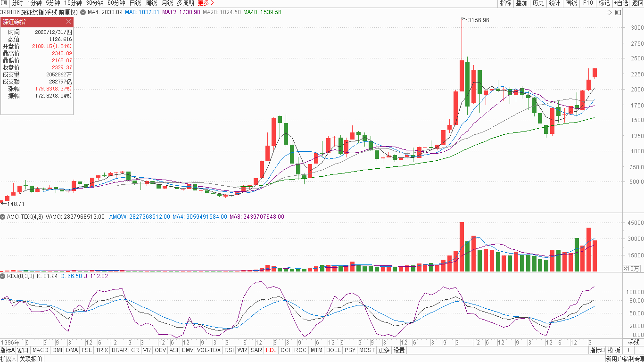The width and height of the screenshot is (644, 362).
Task: Click the plus zoom-in button at bottom right
Action: click(628, 350)
